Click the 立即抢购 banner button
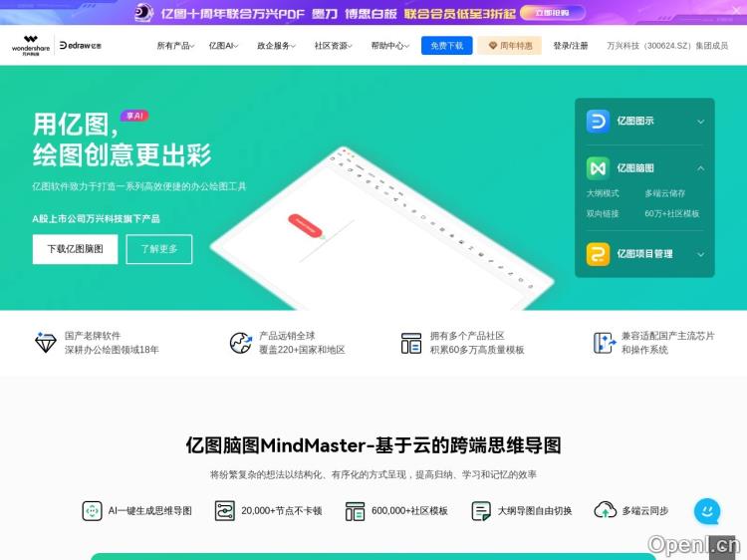This screenshot has height=560, width=747. pos(553,13)
